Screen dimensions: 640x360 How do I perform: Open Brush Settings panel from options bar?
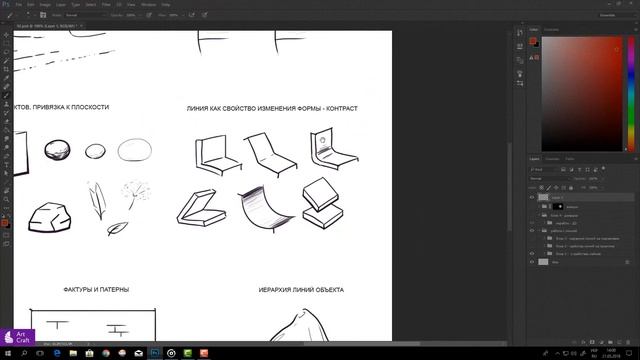click(43, 15)
